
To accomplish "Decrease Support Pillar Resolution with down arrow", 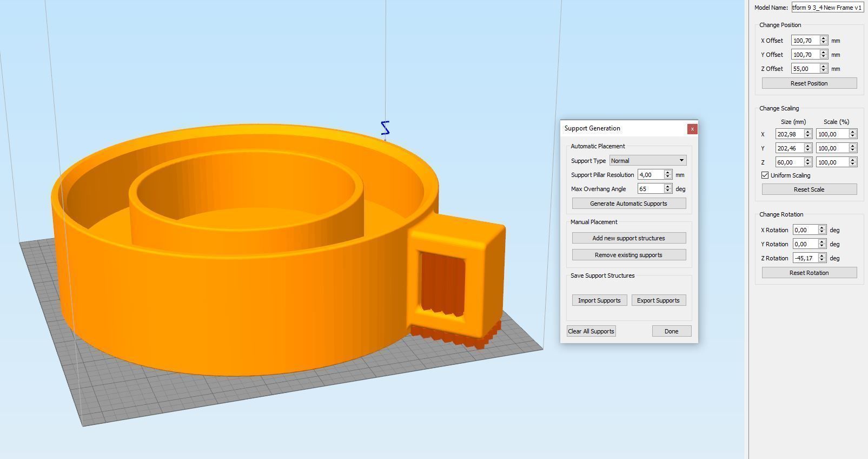I will [668, 177].
